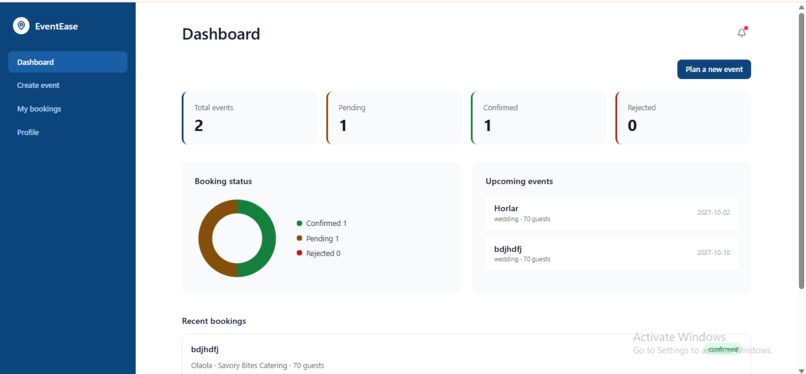The image size is (806, 374).
Task: Select the Pending stat card
Action: click(394, 118)
